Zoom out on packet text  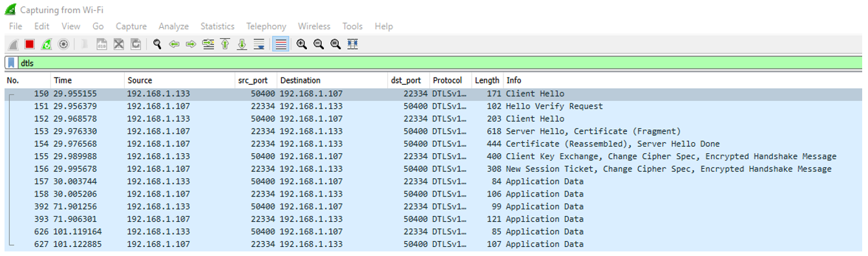pyautogui.click(x=319, y=44)
